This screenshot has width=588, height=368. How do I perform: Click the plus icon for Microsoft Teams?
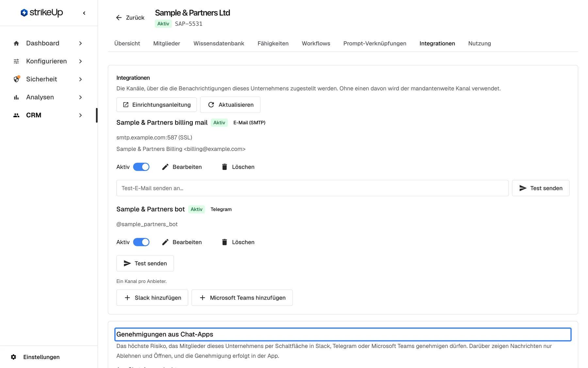click(x=203, y=298)
